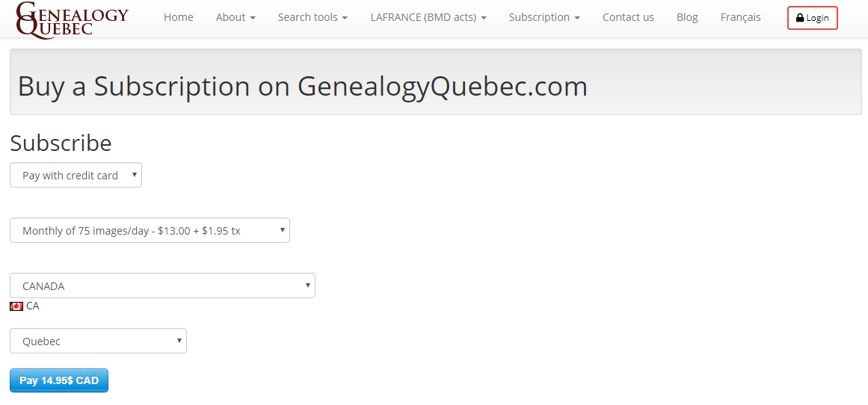Open the Home page
Image resolution: width=868 pixels, height=405 pixels.
click(x=178, y=17)
